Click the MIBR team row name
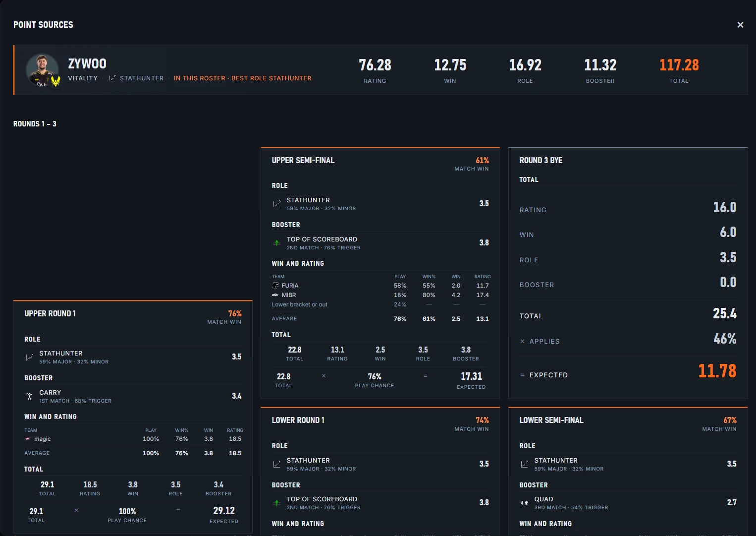The height and width of the screenshot is (536, 756). tap(289, 295)
